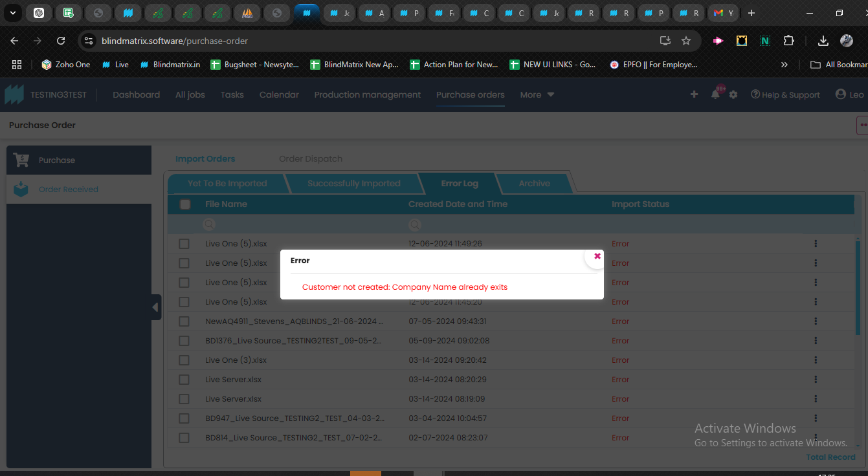Click the Help & Support link
Screen dimensions: 868x476
click(x=785, y=94)
